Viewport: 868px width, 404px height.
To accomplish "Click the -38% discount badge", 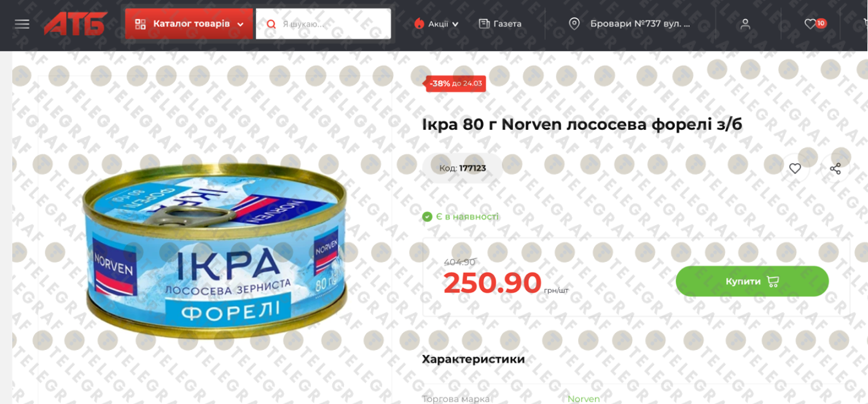I will pos(456,84).
